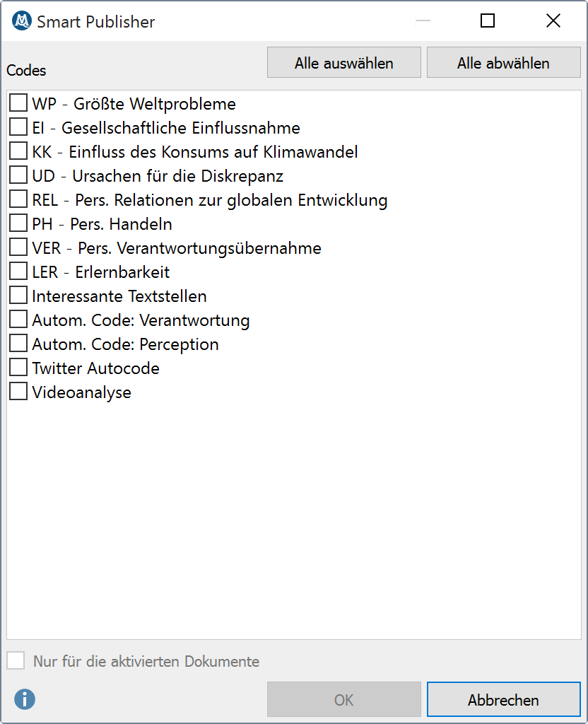
Task: Click the Smart Publisher MAXQDA logo icon
Action: click(x=22, y=21)
